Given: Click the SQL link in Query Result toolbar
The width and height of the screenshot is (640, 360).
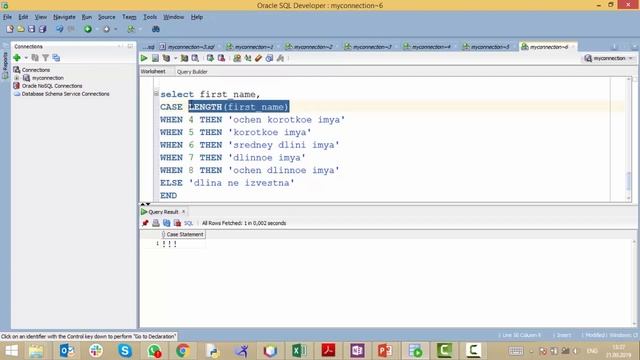Looking at the screenshot, I should [188, 223].
